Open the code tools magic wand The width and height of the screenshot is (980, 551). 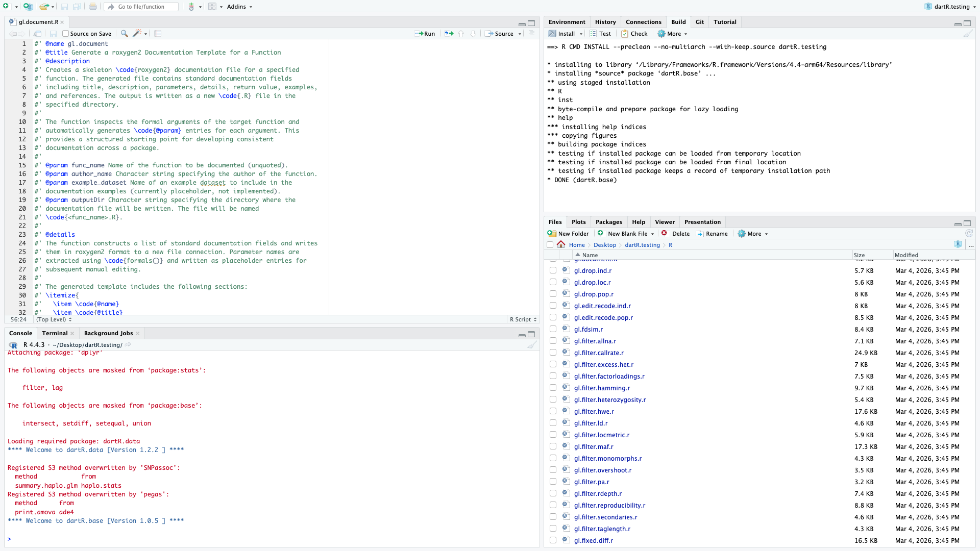(137, 34)
